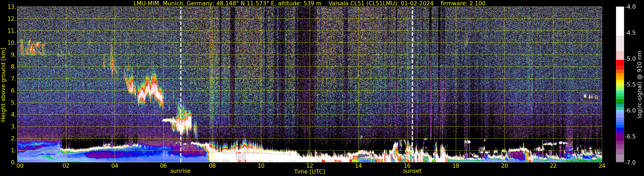
Task: Click the y-axis tick label '6.'
Action: (13, 91)
